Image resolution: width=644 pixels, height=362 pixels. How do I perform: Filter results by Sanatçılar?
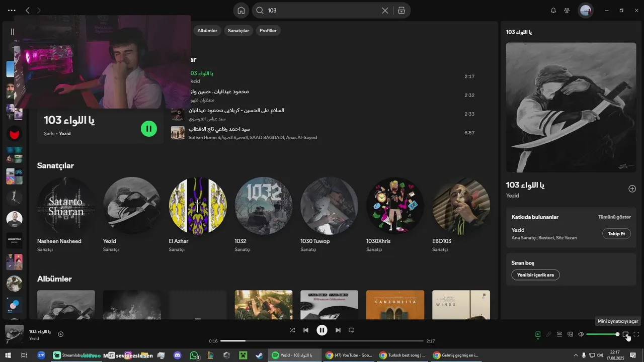pos(238,31)
